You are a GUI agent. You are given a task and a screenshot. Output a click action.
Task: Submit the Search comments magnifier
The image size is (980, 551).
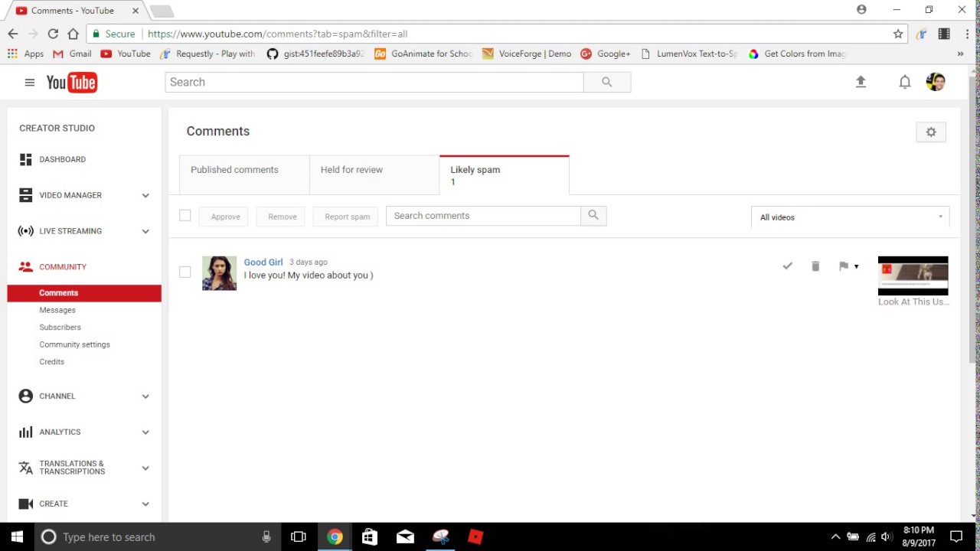click(593, 216)
